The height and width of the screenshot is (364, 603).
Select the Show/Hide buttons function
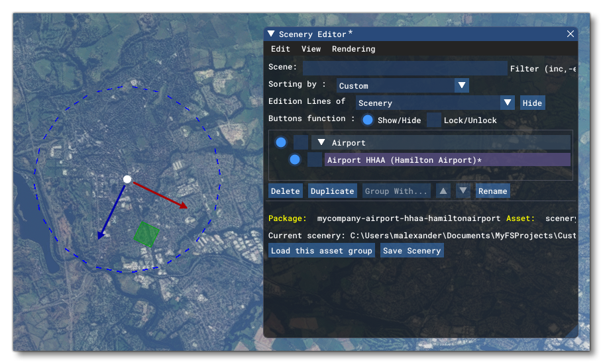click(368, 120)
